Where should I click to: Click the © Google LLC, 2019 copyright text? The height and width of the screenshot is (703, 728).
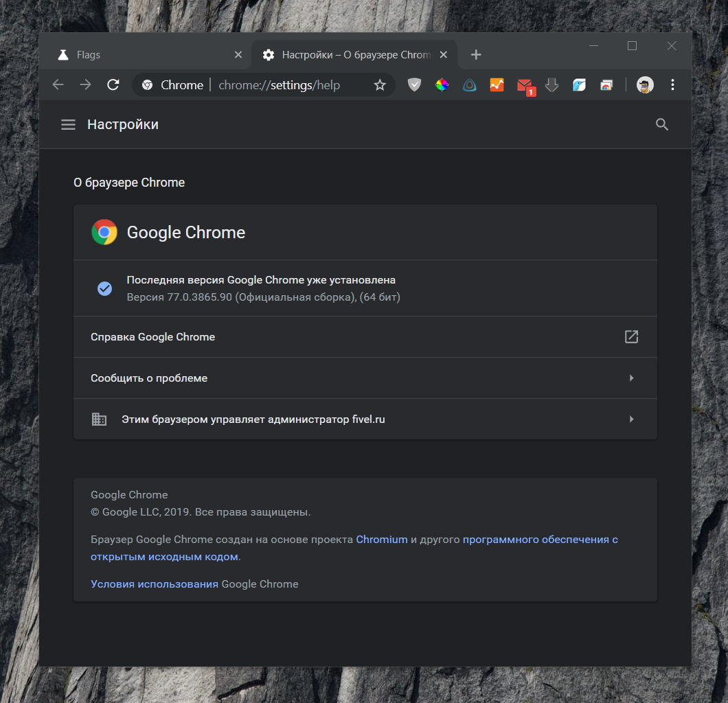(x=201, y=512)
